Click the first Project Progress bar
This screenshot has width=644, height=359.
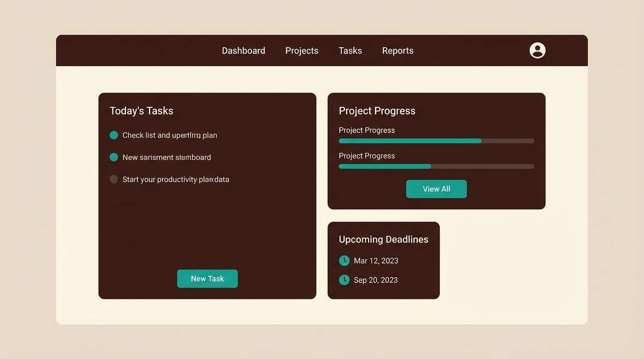(x=436, y=141)
